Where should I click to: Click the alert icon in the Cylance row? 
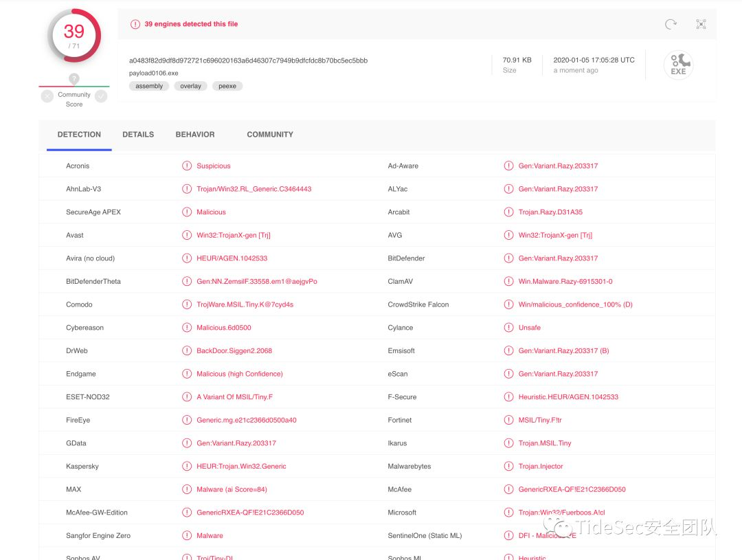pyautogui.click(x=508, y=328)
